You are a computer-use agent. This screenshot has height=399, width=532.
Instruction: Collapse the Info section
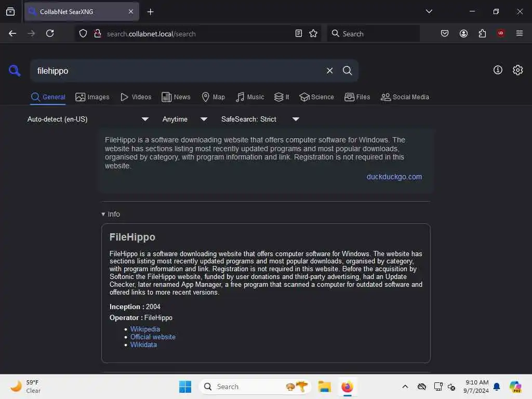tap(111, 214)
